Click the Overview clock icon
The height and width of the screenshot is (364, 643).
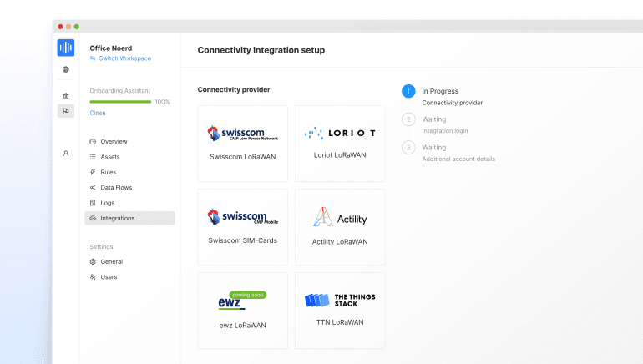click(x=93, y=141)
